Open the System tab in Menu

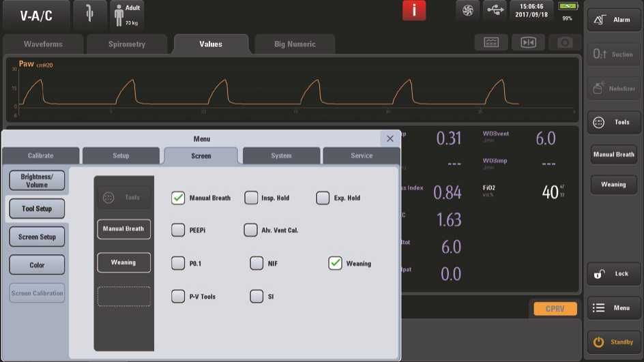click(281, 156)
